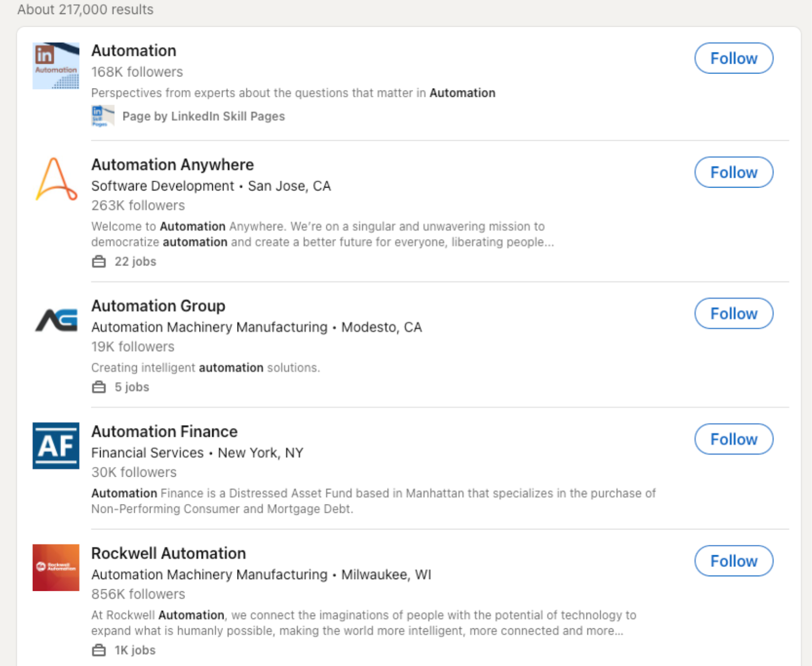Click the briefcase icon beside 1K jobs

click(98, 650)
